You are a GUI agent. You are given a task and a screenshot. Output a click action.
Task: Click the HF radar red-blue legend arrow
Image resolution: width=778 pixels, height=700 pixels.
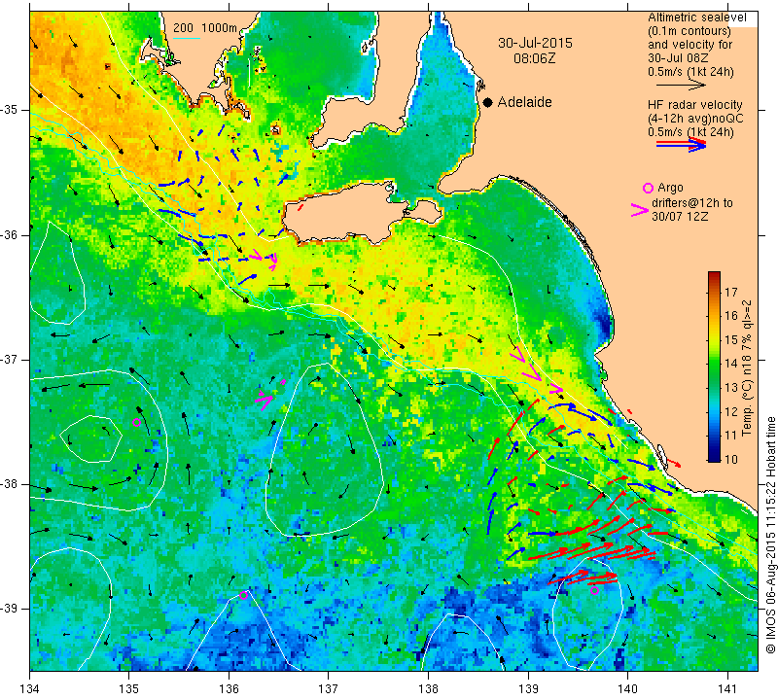click(681, 145)
